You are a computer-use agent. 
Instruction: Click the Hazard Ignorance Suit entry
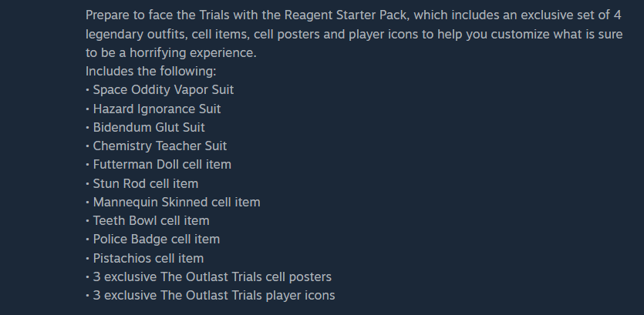(x=153, y=109)
